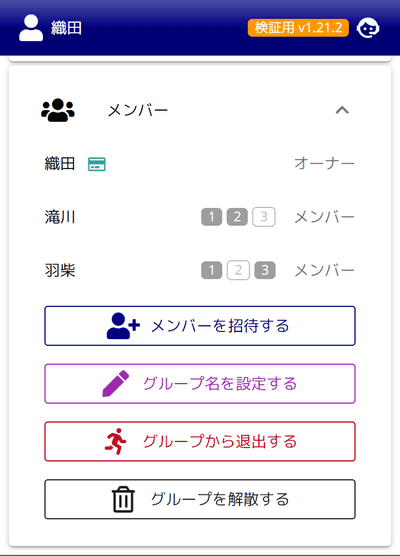Viewport: 400px width, 556px height.
Task: Click the 検証用 v1.21.2 version badge
Action: [298, 28]
